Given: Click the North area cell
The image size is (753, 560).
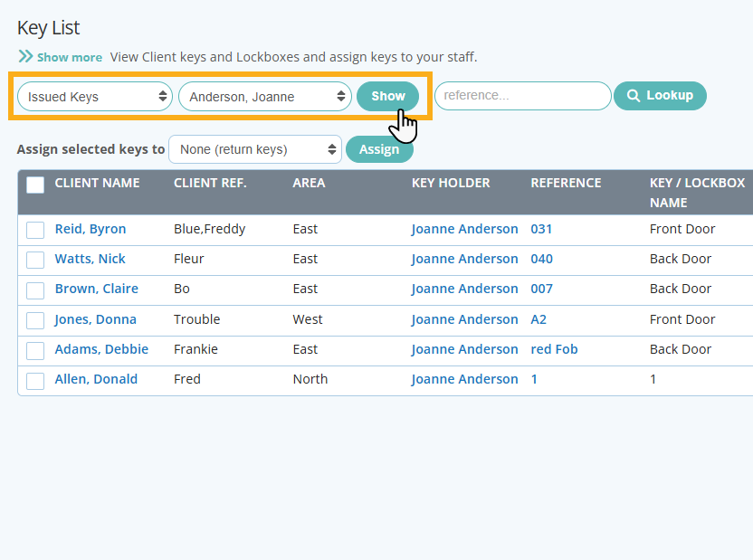Looking at the screenshot, I should click(x=310, y=379).
